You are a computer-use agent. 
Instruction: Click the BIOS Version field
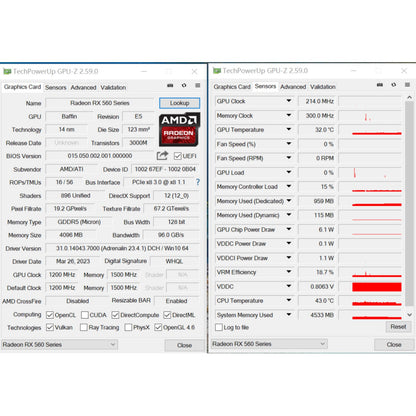pos(100,156)
